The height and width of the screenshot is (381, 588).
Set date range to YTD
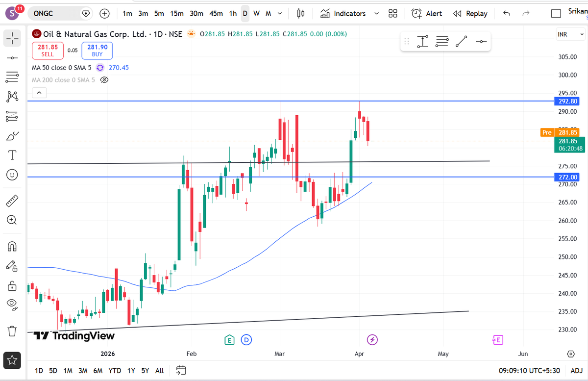coord(115,371)
